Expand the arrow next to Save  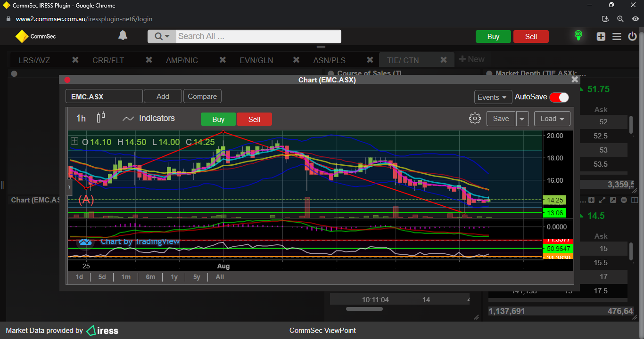coord(522,119)
